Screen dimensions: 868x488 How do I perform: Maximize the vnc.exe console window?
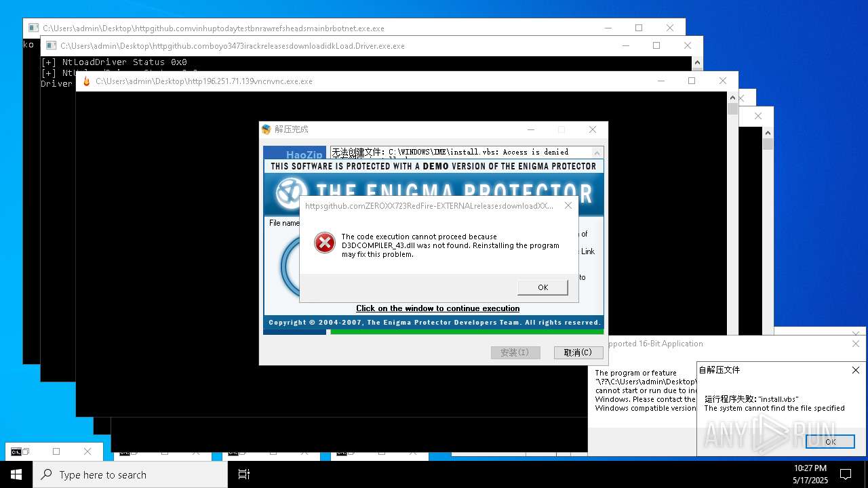pos(692,81)
